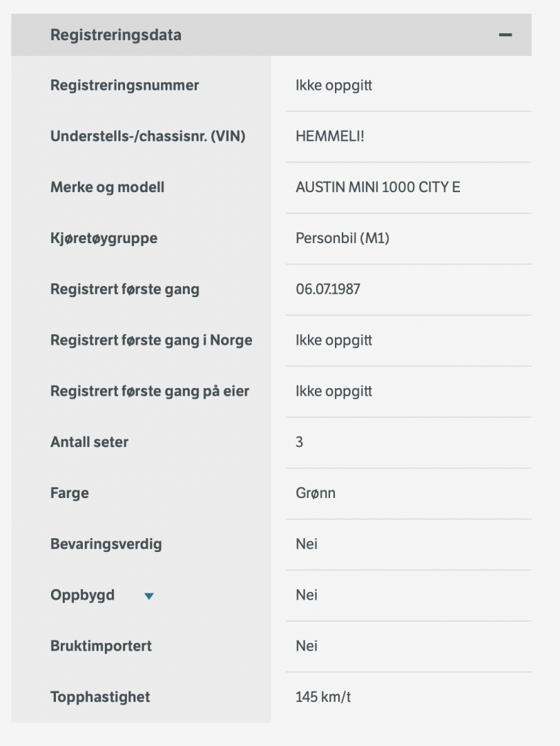Click the Kjøretøygruppe label
560x746 pixels.
pyautogui.click(x=104, y=238)
